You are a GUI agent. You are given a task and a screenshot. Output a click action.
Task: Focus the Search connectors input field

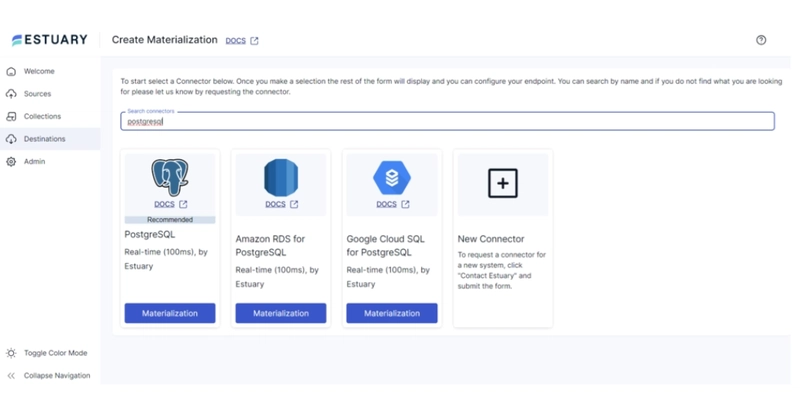[x=447, y=121]
